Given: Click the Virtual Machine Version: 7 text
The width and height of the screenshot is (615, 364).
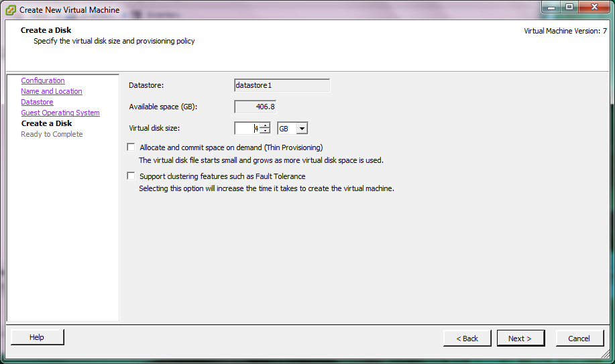Looking at the screenshot, I should click(565, 31).
